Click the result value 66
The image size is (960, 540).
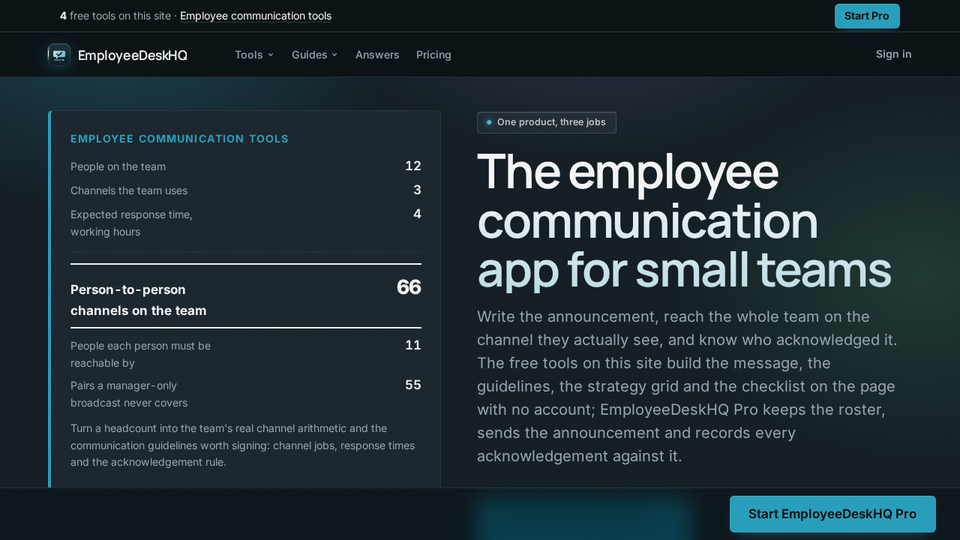click(x=408, y=287)
